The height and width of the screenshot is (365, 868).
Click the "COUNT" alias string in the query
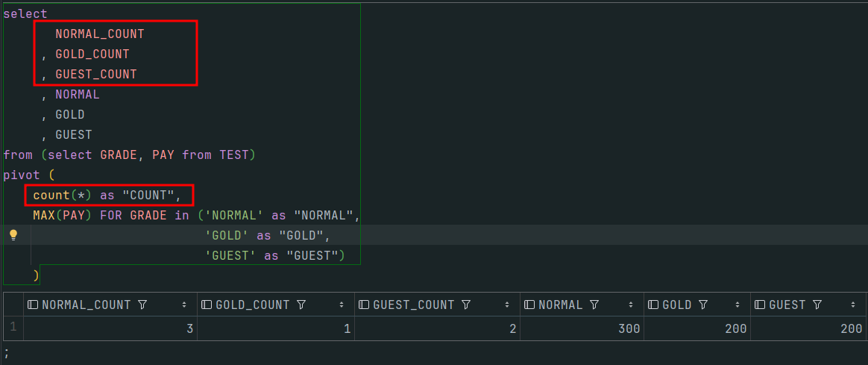[148, 195]
